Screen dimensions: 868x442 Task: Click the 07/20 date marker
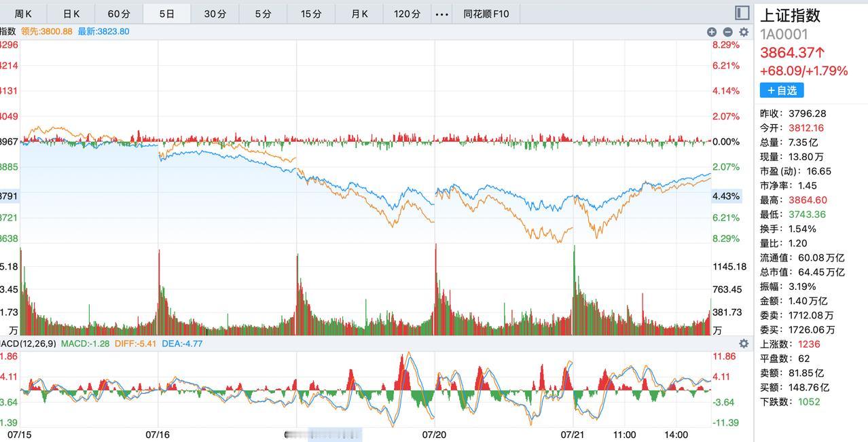(x=435, y=435)
